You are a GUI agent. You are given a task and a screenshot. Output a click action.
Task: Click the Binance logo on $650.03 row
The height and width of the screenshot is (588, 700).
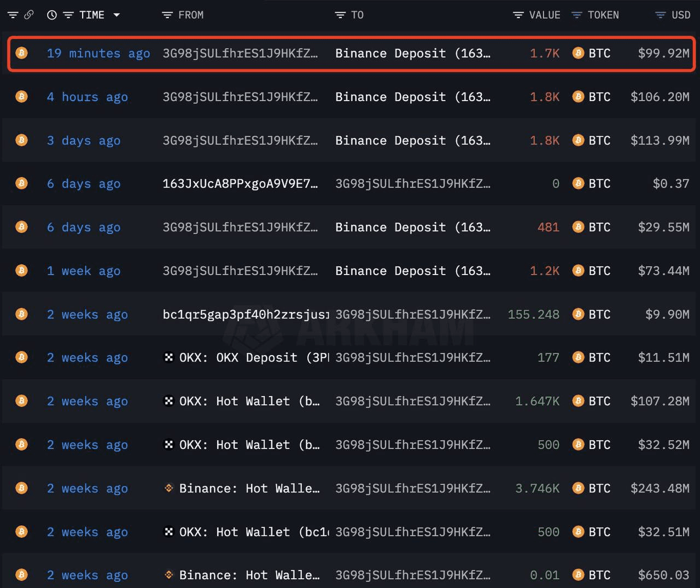pos(169,575)
